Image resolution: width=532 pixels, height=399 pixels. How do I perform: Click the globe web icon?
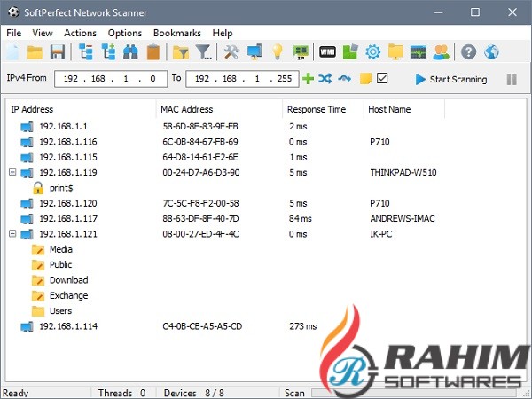click(491, 52)
